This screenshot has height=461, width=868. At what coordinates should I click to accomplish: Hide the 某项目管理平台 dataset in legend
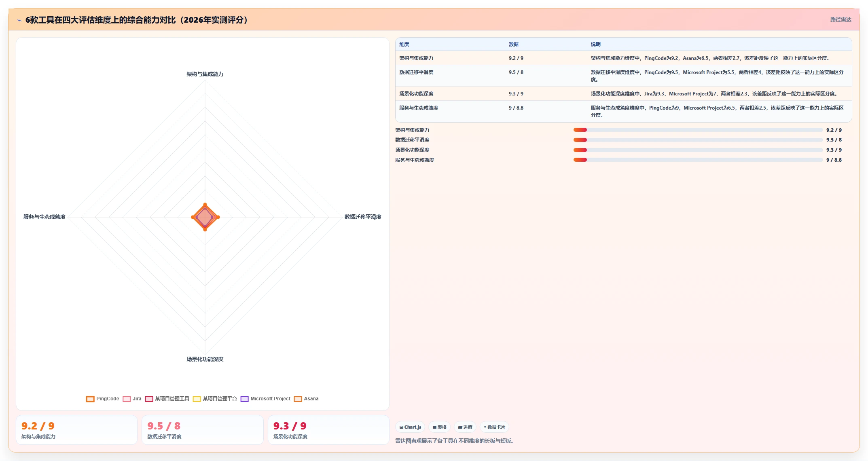215,399
